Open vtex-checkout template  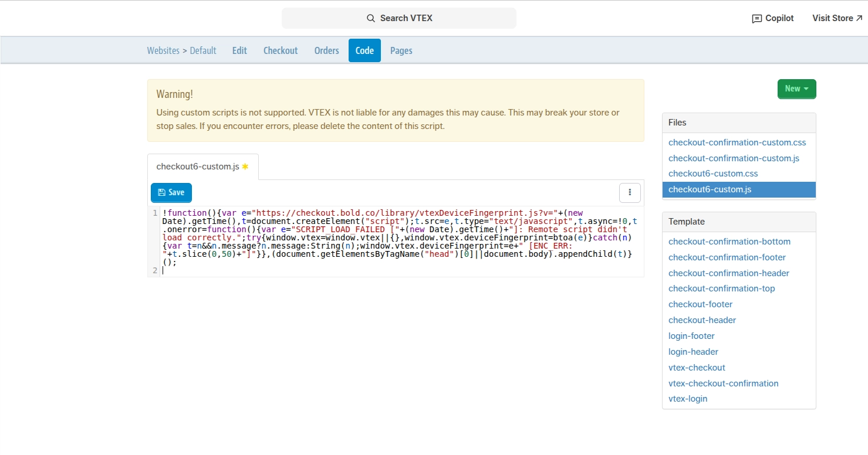697,368
